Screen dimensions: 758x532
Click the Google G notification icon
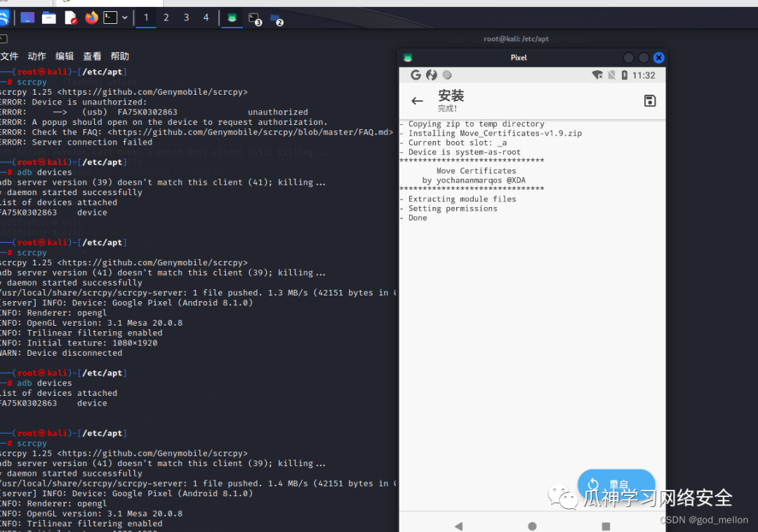pos(415,75)
